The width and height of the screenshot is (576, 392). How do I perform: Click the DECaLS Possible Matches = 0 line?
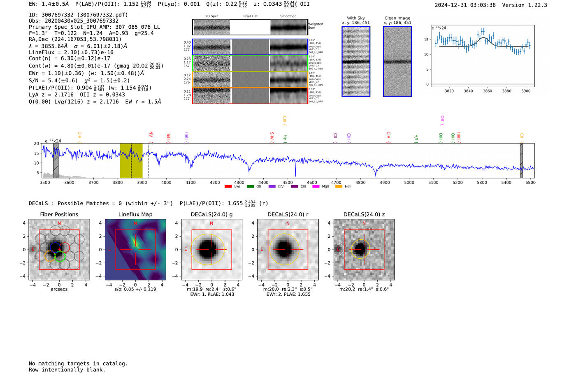pyautogui.click(x=101, y=203)
